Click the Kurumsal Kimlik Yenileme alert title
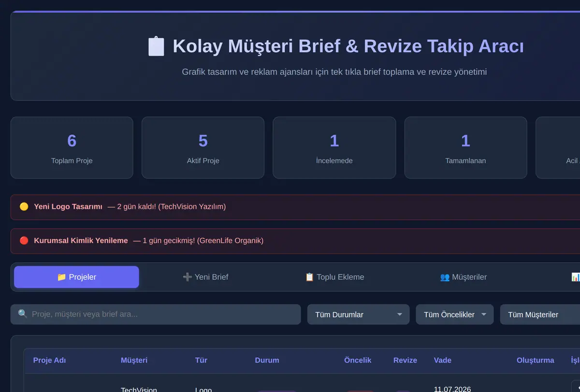 click(x=81, y=240)
